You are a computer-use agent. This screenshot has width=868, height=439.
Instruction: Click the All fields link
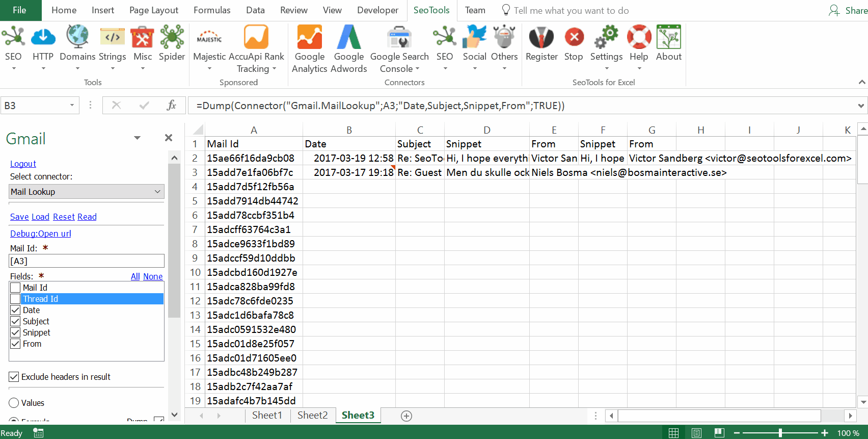pos(135,276)
